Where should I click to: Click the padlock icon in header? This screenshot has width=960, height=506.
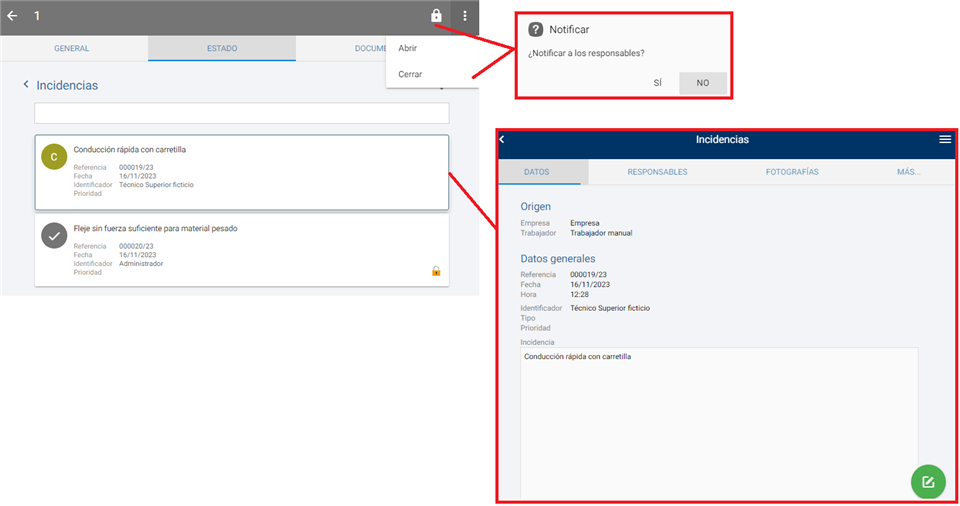click(x=436, y=16)
